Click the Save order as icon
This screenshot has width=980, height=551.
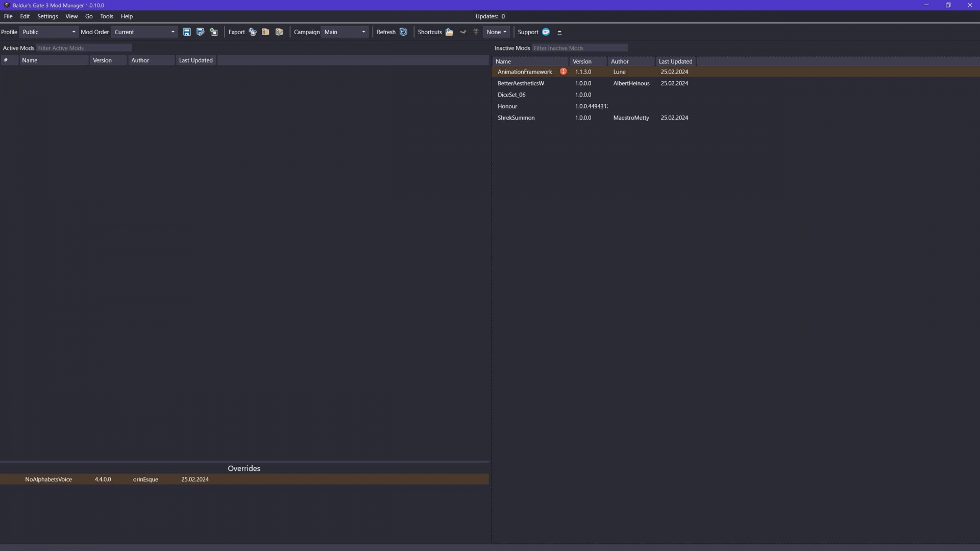(200, 32)
